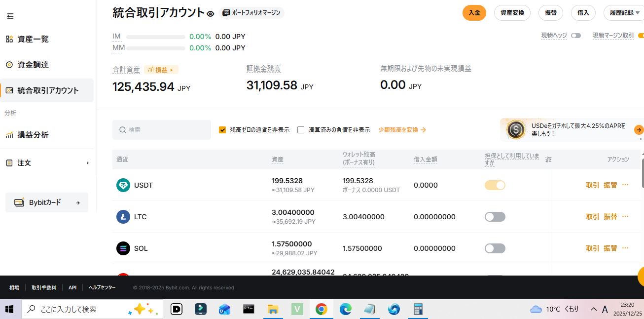
Task: Click the column settings icon in table header
Action: point(548,159)
